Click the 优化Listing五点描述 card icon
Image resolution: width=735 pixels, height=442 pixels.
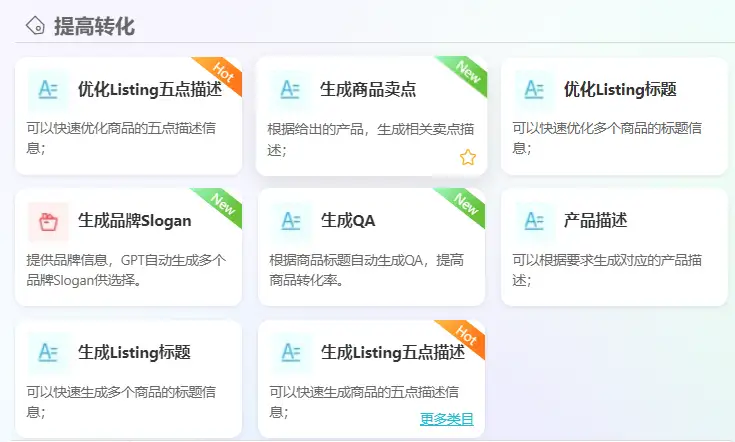(48, 89)
